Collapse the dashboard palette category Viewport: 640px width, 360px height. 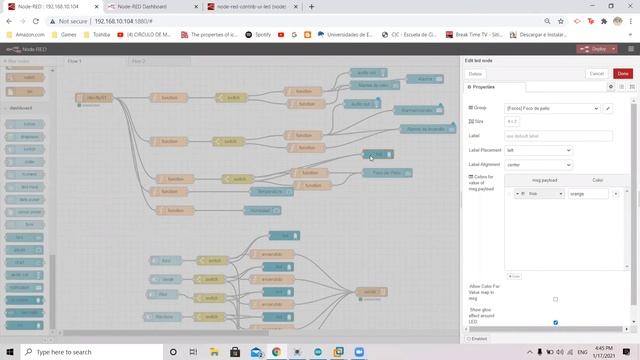pos(20,108)
